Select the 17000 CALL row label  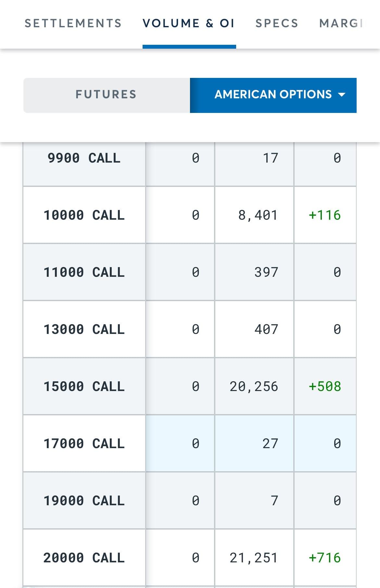84,444
